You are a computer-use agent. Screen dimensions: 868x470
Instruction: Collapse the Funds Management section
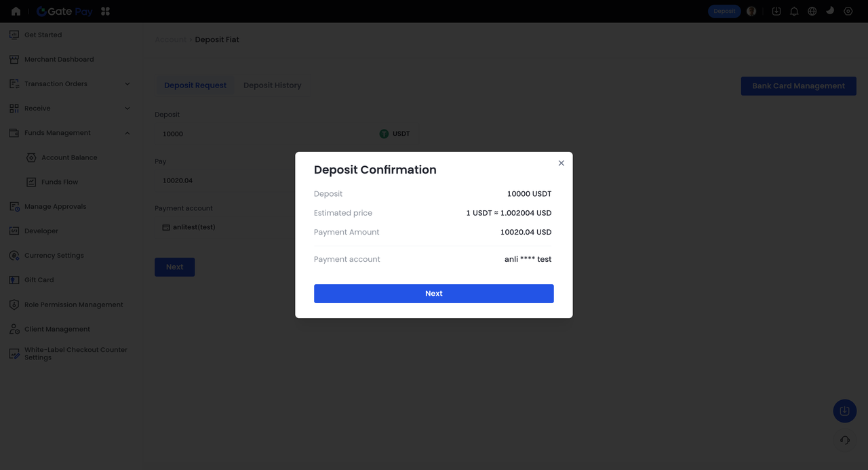pyautogui.click(x=127, y=133)
